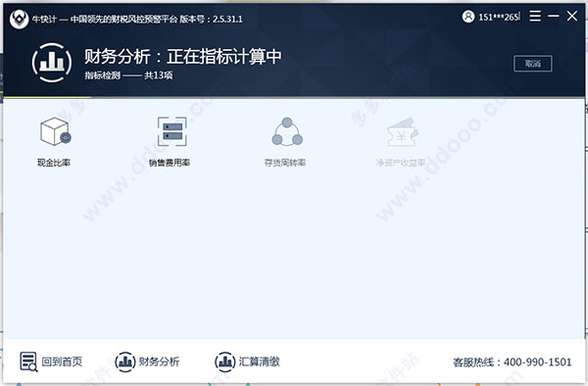
Task: Click the 牛快计 logo in the title bar
Action: [x=20, y=19]
